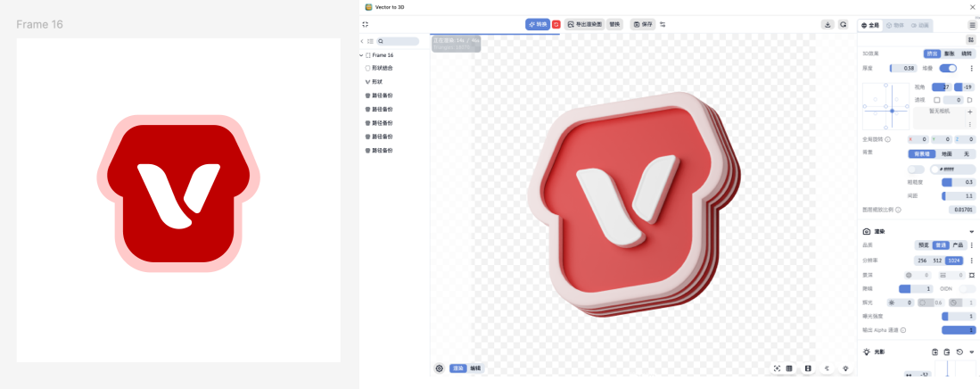Collapse the layer panel with the left chevron
The width and height of the screenshot is (980, 389).
click(362, 41)
